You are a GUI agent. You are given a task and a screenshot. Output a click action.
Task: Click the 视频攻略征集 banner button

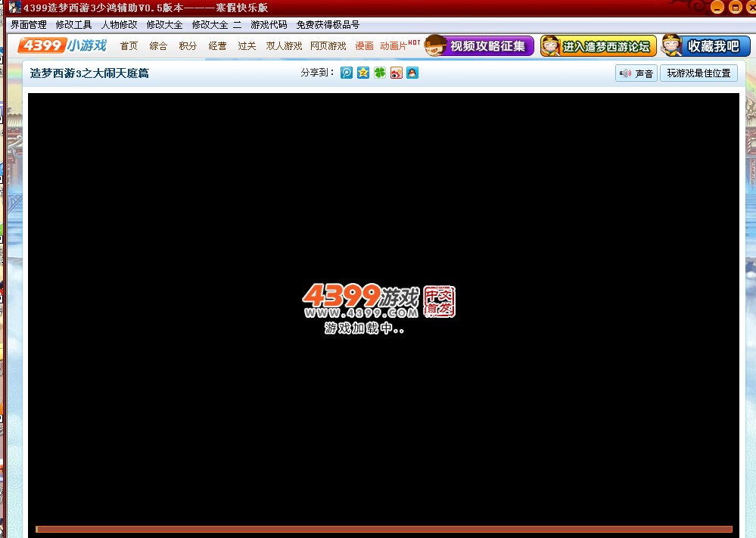[x=479, y=46]
